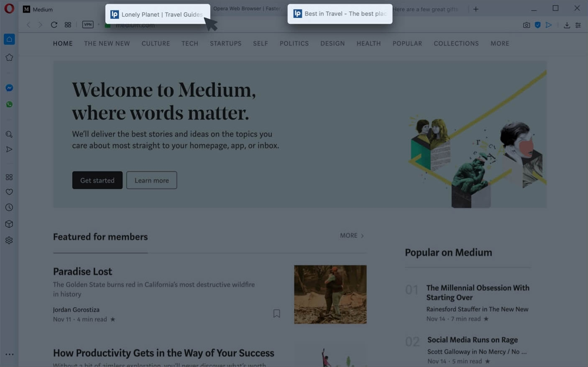Open the HEALTH section

coord(369,43)
